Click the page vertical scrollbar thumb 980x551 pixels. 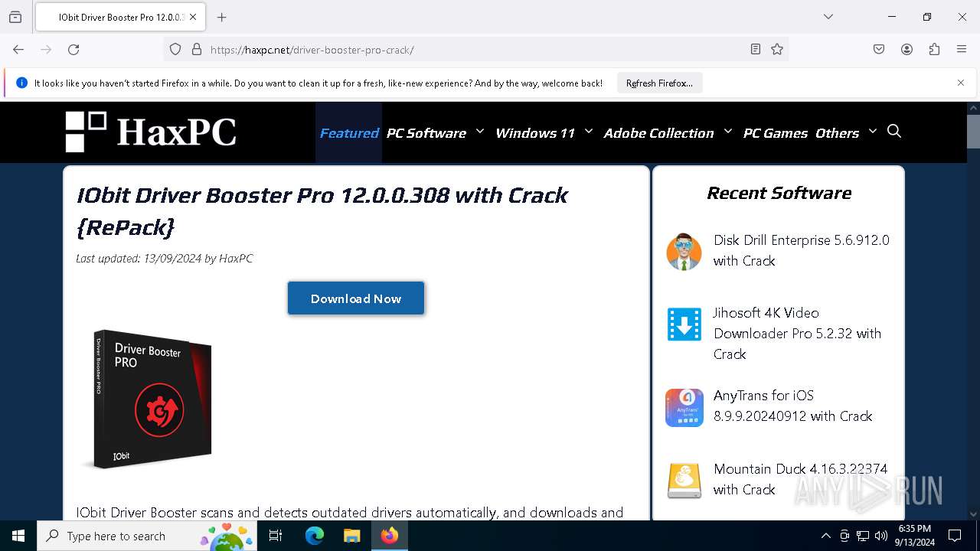(x=973, y=132)
